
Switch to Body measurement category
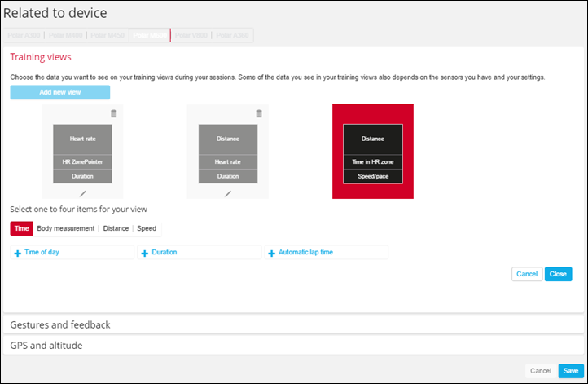coord(66,229)
